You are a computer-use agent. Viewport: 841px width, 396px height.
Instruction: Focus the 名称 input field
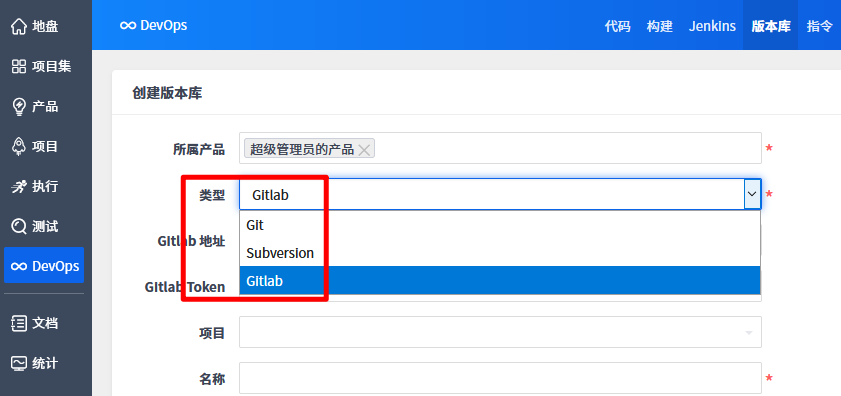[500, 378]
